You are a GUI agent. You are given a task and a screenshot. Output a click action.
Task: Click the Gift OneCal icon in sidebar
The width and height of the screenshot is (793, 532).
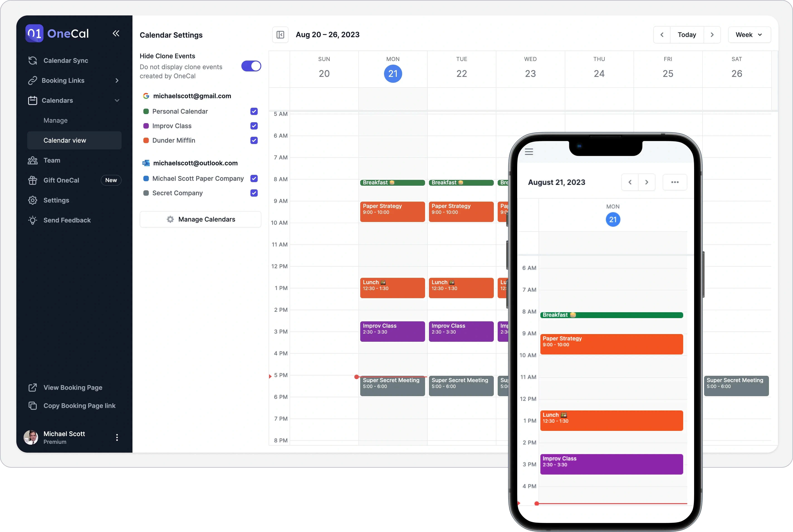(32, 180)
